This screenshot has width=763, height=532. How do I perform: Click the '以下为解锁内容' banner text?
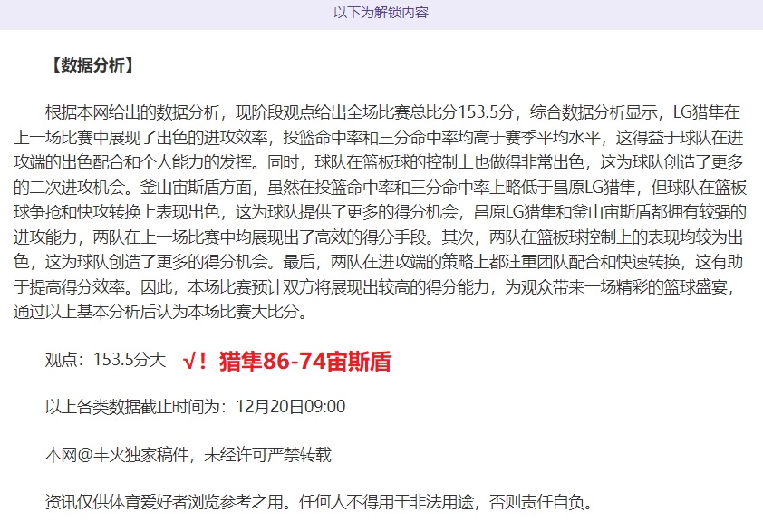(x=381, y=12)
